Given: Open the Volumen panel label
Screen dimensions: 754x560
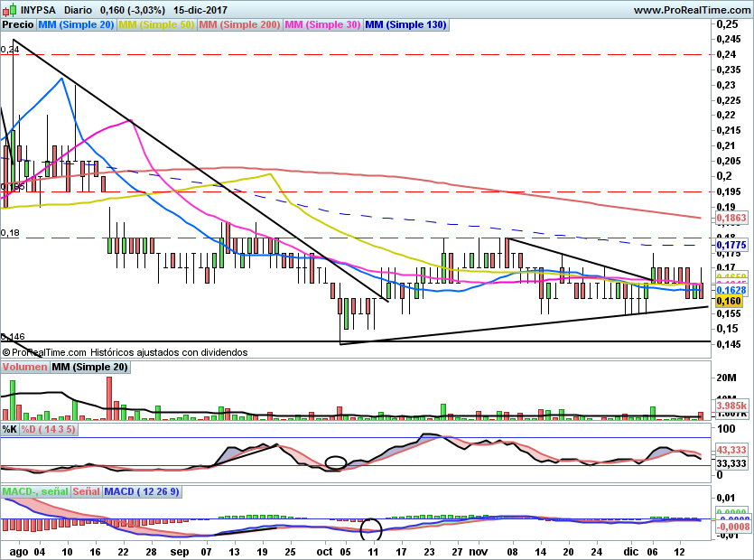Looking at the screenshot, I should coord(25,367).
